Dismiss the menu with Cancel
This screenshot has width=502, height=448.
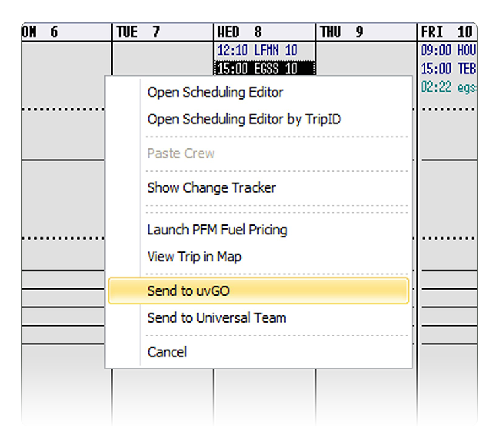(x=167, y=352)
